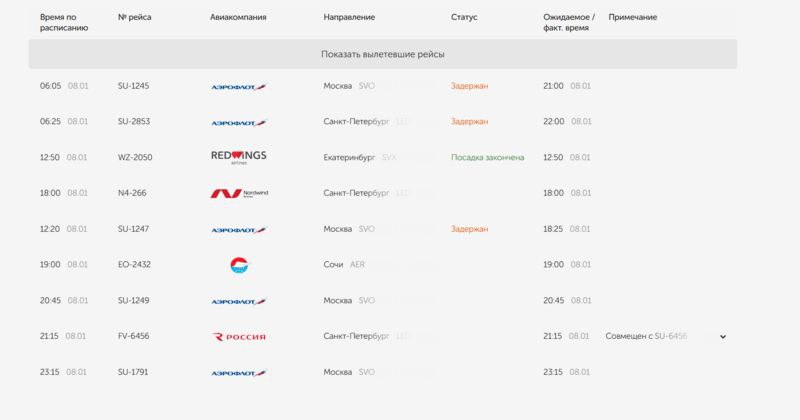Click status Посадка закончена for Екатеринбург flight
This screenshot has width=800, height=420.
(484, 158)
